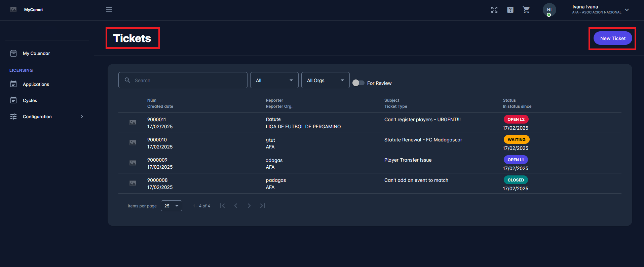Toggle fullscreen mode icon

494,10
